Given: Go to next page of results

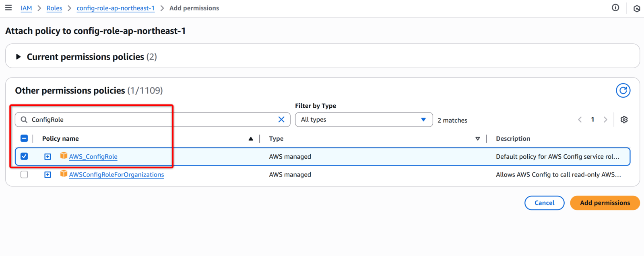Looking at the screenshot, I should coord(605,119).
